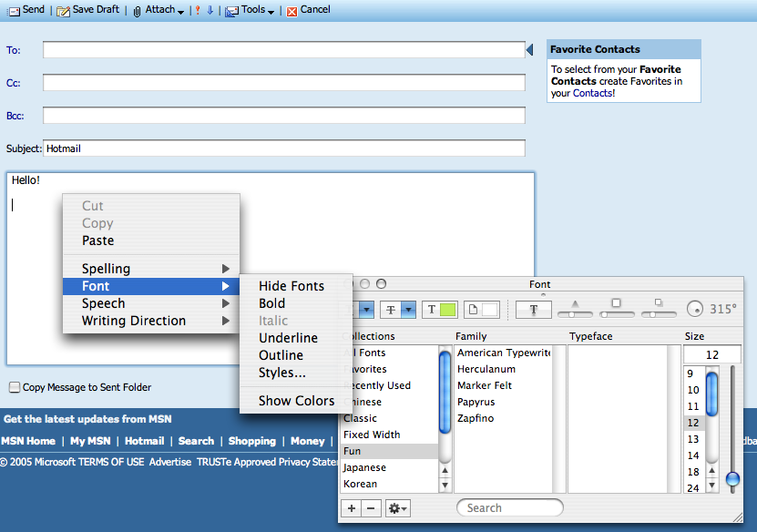Select the Japanese collection

(x=389, y=467)
